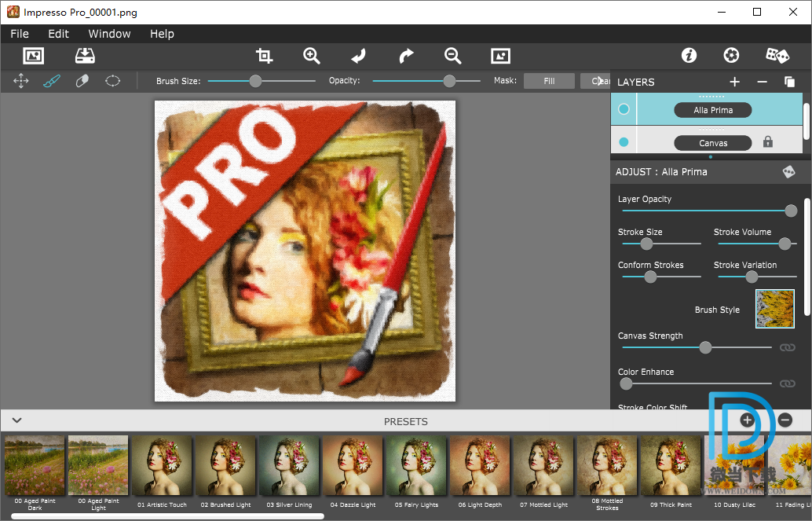Image resolution: width=812 pixels, height=521 pixels.
Task: Click the Random dice icon in toolbar
Action: coord(777,55)
